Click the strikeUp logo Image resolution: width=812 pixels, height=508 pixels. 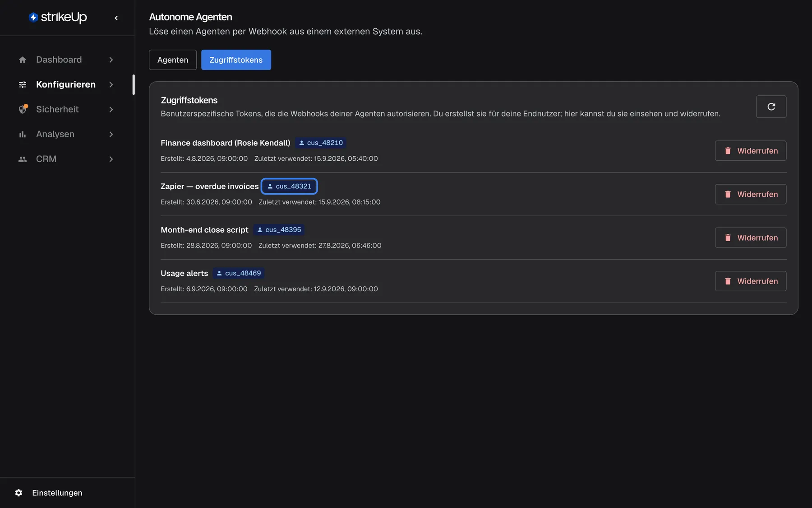(x=58, y=17)
